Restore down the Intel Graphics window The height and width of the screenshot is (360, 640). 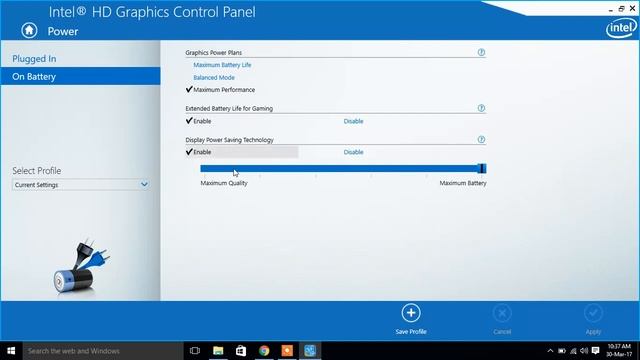click(621, 9)
